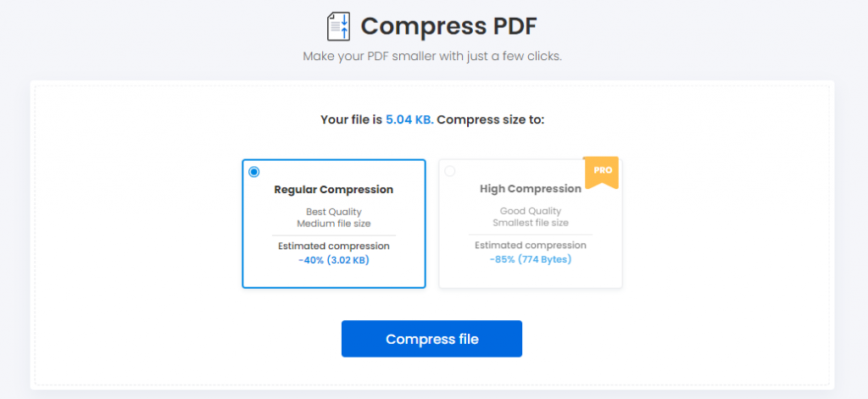This screenshot has height=399, width=868.
Task: Click the "Good Quality" description text
Action: pyautogui.click(x=530, y=212)
